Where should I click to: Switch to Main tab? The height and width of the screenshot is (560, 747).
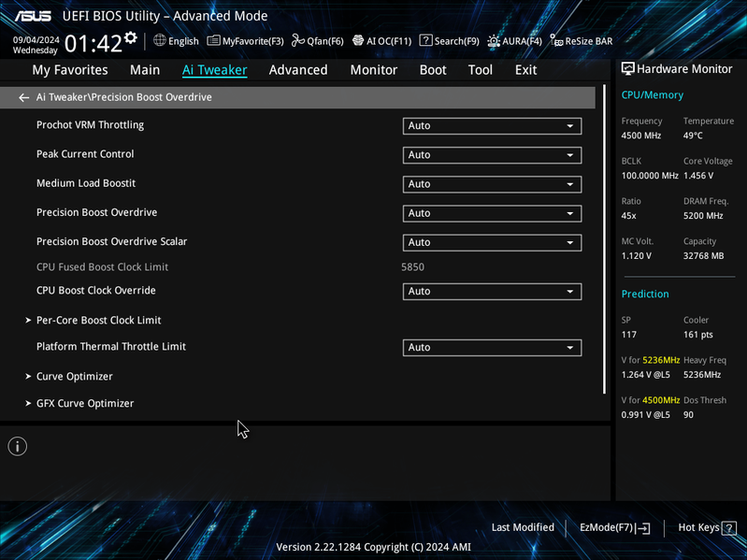tap(145, 70)
